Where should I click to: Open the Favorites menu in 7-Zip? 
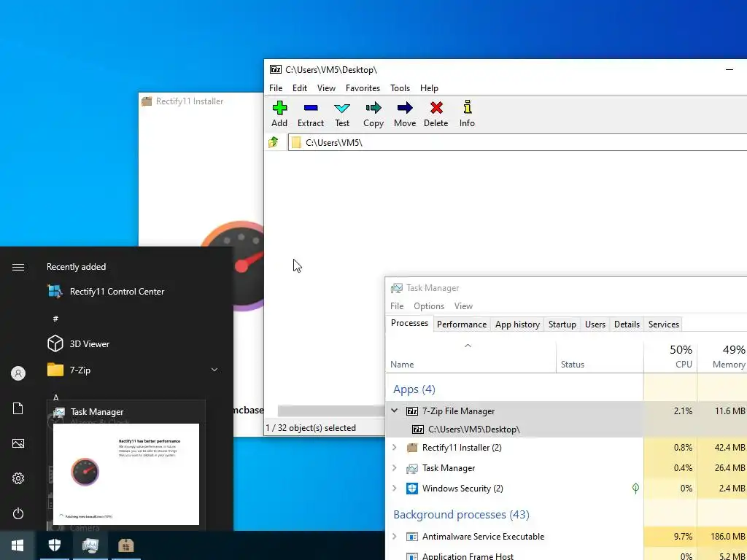coord(363,88)
